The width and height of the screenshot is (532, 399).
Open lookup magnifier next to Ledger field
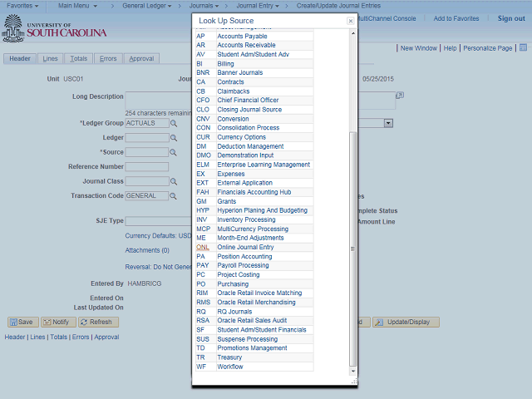coord(174,138)
